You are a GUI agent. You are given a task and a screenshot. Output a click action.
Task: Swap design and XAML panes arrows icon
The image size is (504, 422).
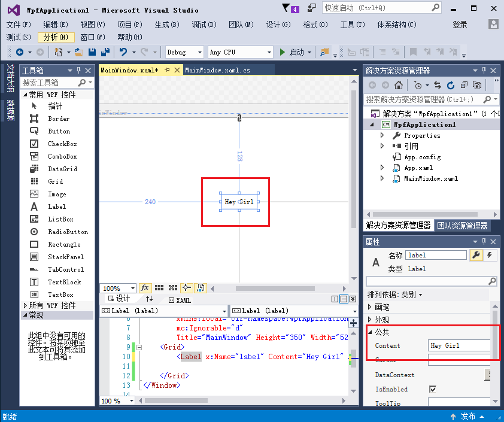pyautogui.click(x=149, y=299)
